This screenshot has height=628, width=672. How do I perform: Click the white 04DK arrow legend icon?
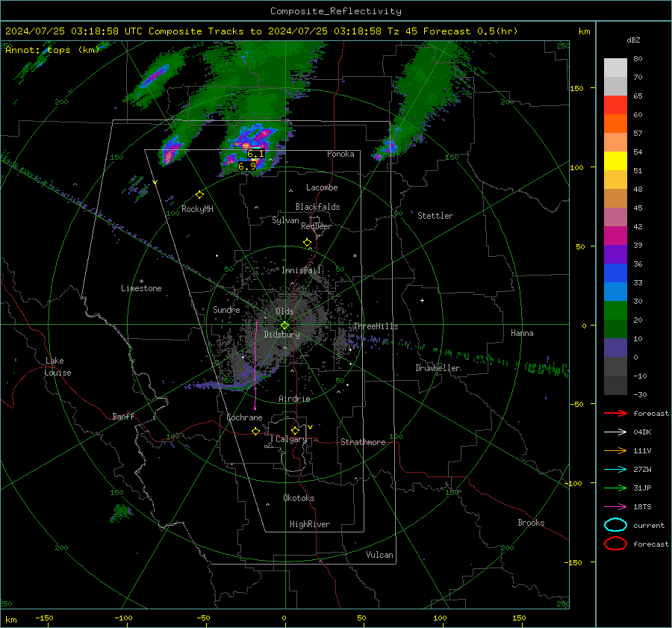615,432
